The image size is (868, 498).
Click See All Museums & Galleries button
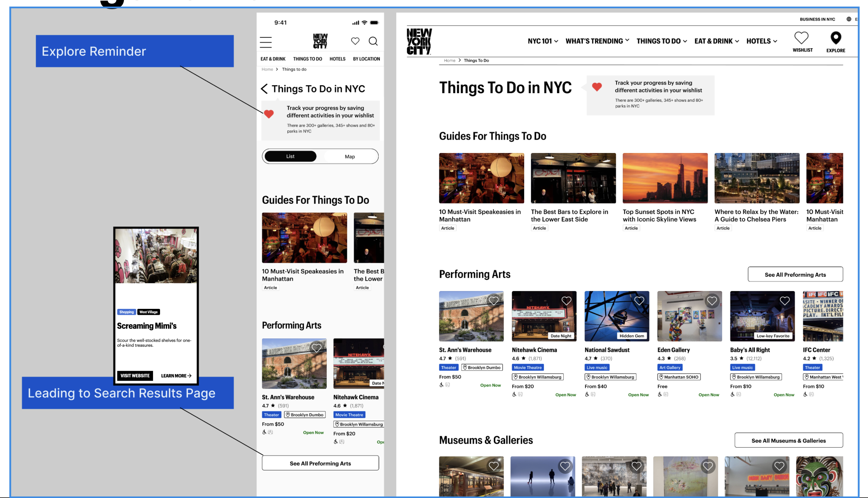click(788, 441)
